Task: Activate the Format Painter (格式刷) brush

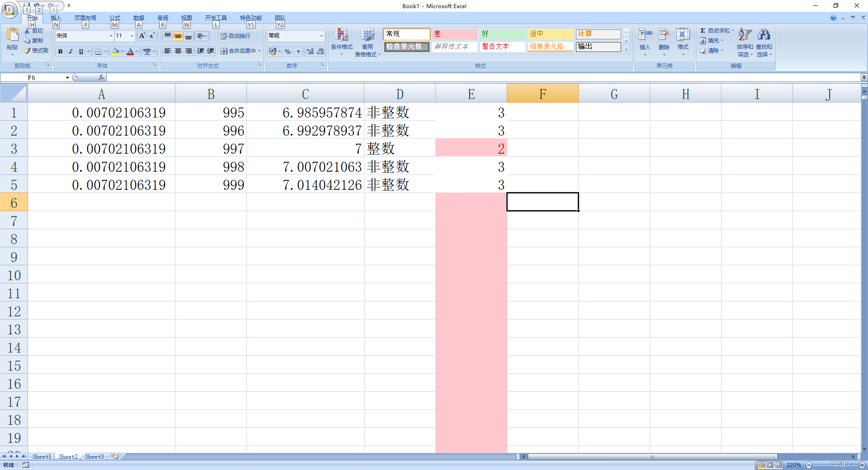Action: (27, 51)
